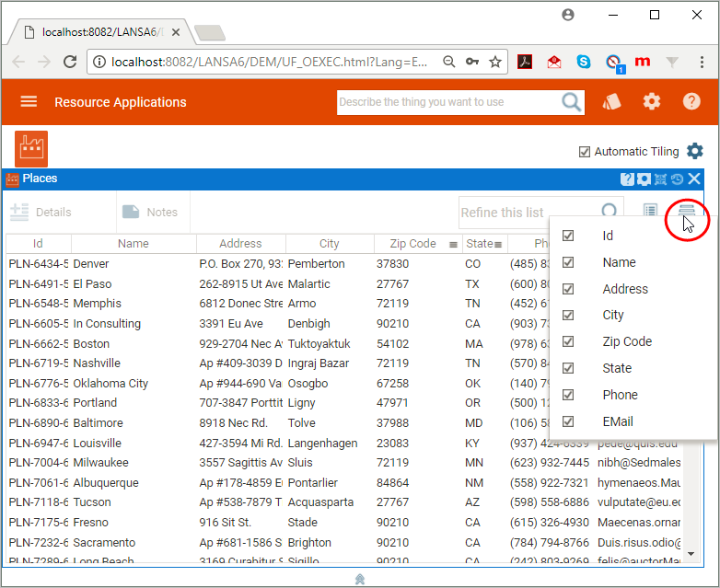720x588 pixels.
Task: Click the city cell Tuktoyaktuk
Action: coord(319,344)
